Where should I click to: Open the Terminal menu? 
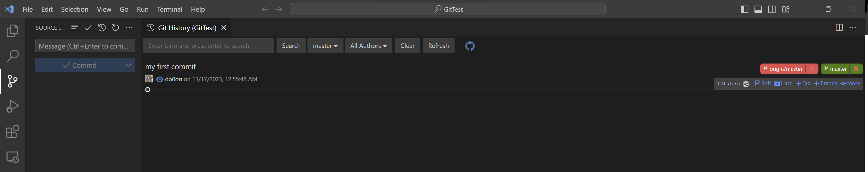[x=170, y=9]
